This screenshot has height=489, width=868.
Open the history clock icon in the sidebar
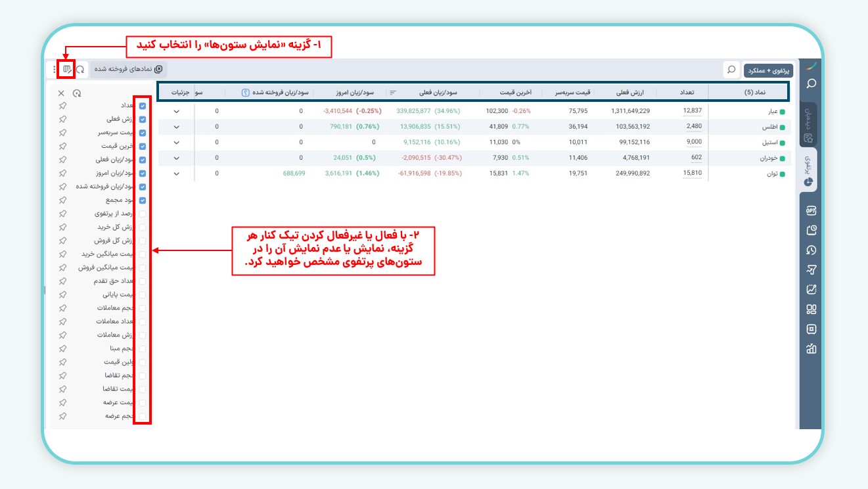(x=811, y=250)
